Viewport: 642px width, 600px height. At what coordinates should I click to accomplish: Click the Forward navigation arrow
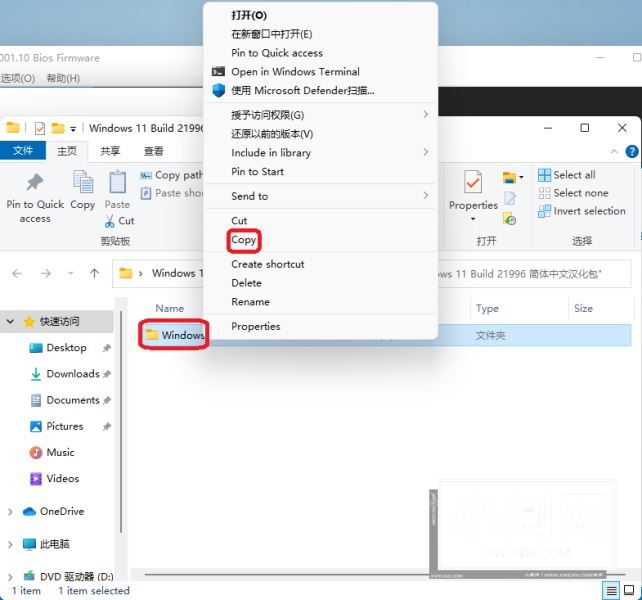pyautogui.click(x=46, y=273)
